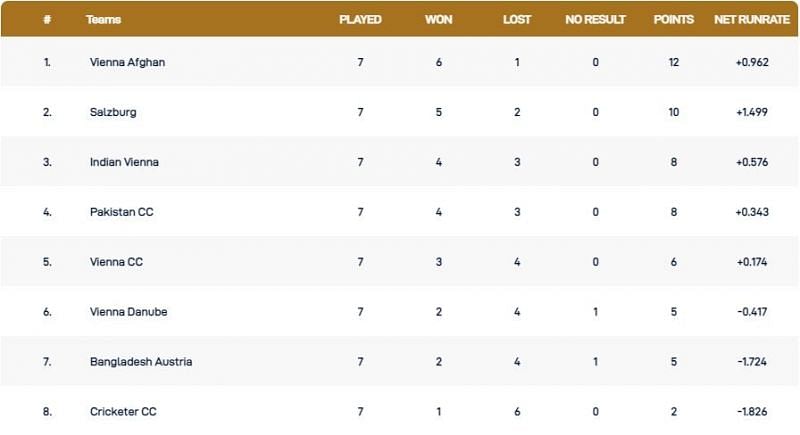The width and height of the screenshot is (800, 435).
Task: Click Bangladesh Austria's net runrate -1.724
Action: pyautogui.click(x=752, y=362)
